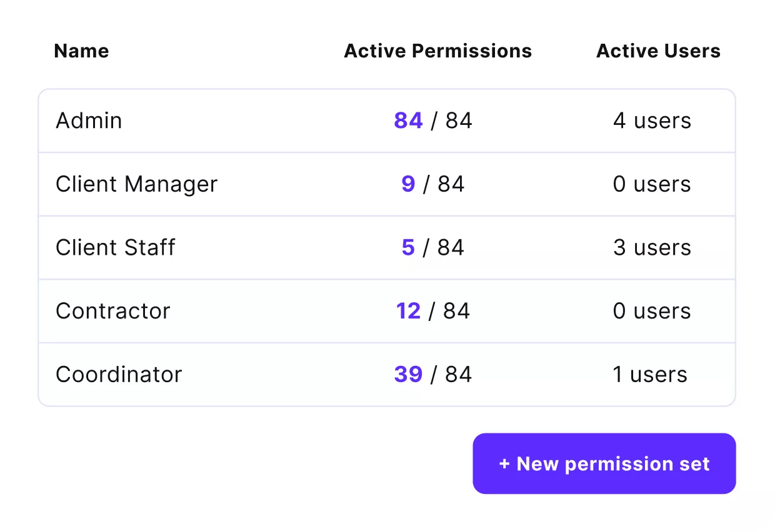Sort by the Name column header
The width and height of the screenshot is (775, 532).
[x=81, y=51]
